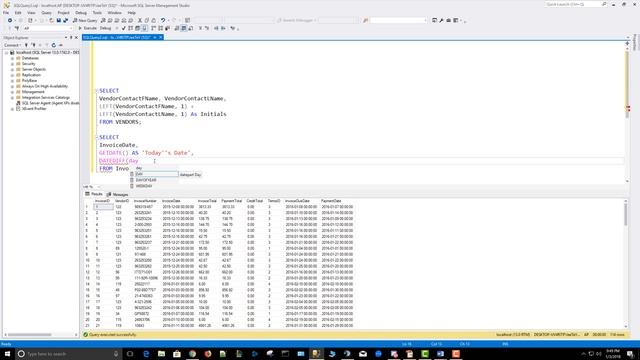640x360 pixels.
Task: Click the Comment out selected lines icon
Action: click(x=200, y=28)
